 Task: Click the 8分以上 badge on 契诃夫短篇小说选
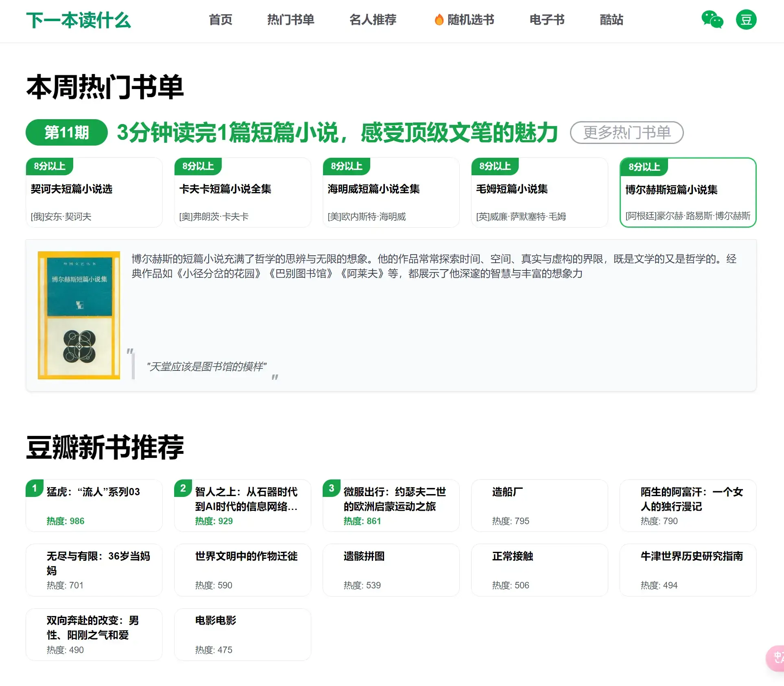pyautogui.click(x=49, y=166)
